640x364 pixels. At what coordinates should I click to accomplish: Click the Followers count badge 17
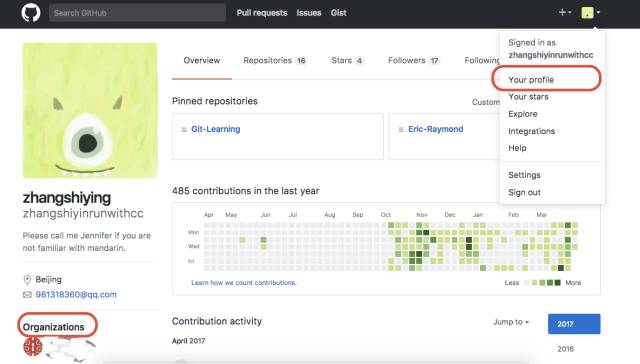[434, 60]
